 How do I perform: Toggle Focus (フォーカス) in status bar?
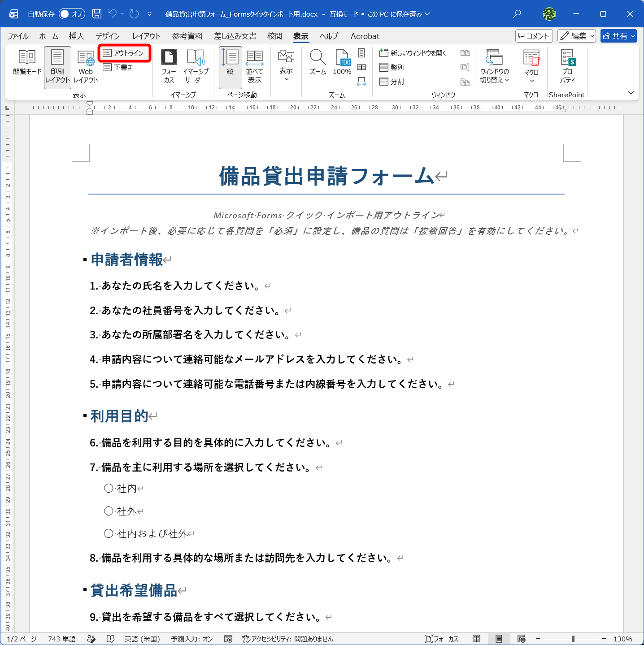pyautogui.click(x=442, y=639)
